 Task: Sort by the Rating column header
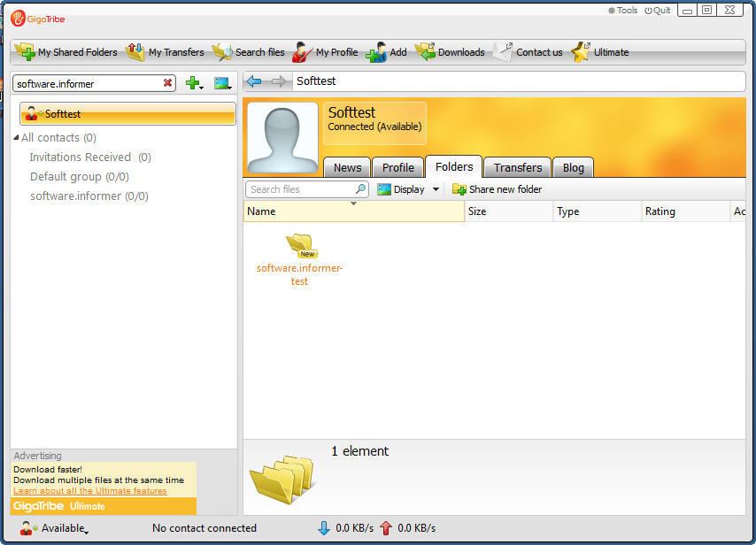[x=685, y=211]
